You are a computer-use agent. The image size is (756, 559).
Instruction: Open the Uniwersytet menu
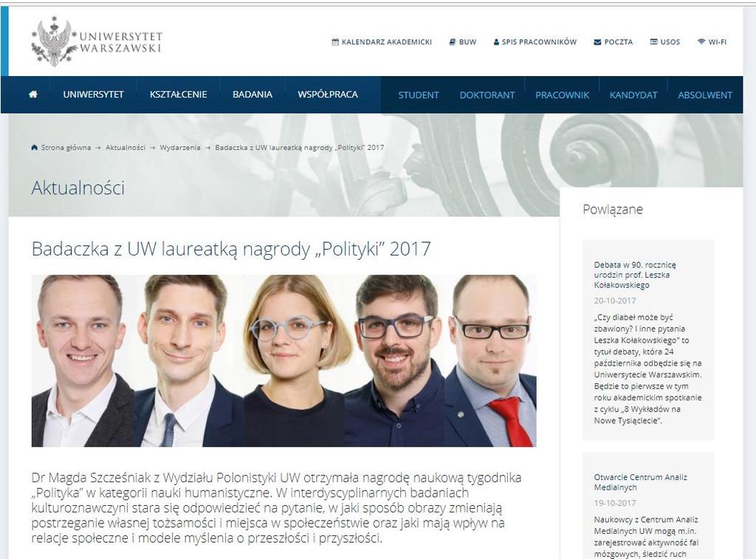point(93,95)
